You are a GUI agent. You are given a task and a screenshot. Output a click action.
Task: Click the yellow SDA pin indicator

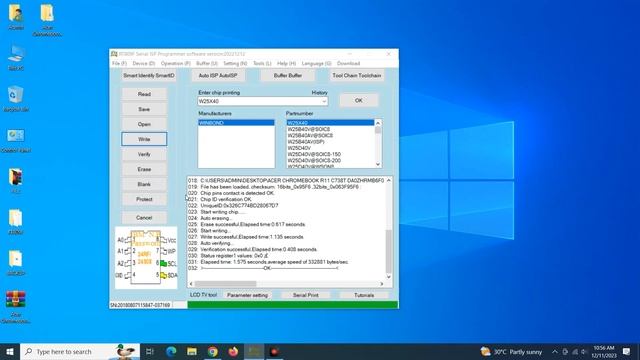(x=164, y=276)
